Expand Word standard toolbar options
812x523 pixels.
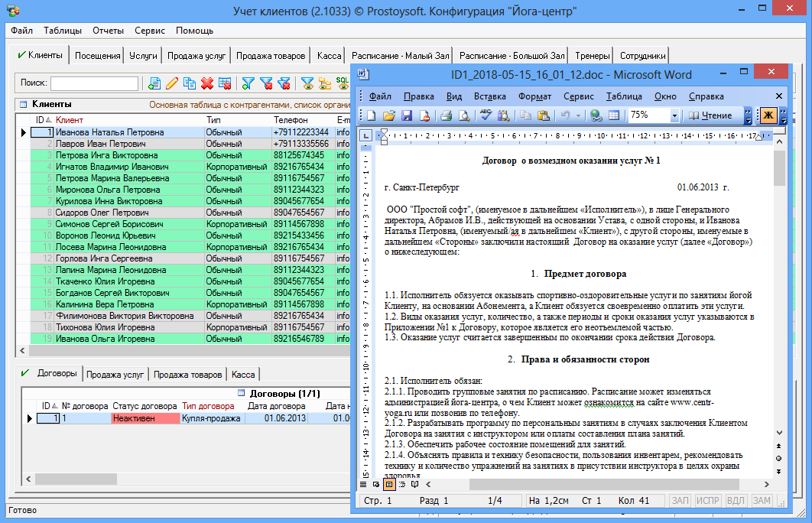pyautogui.click(x=748, y=115)
